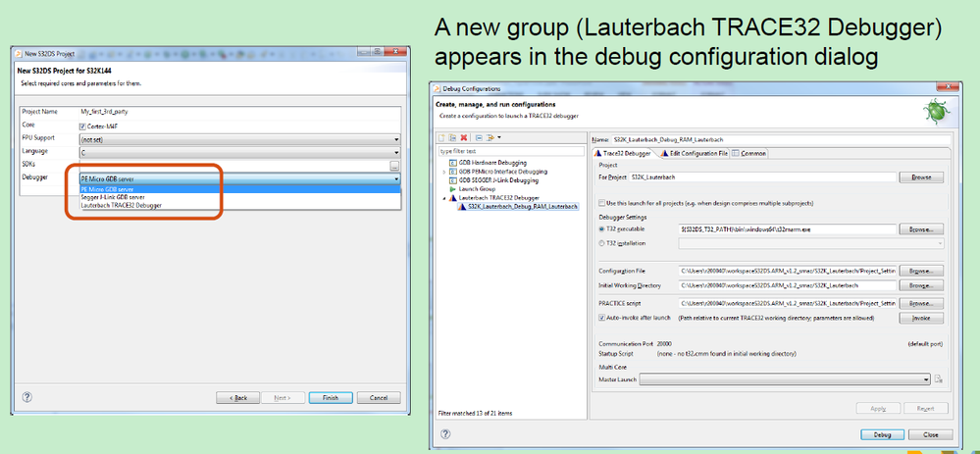The height and width of the screenshot is (454, 980).
Task: Select GDB SEGGER J-Link Debugging item
Action: [498, 179]
